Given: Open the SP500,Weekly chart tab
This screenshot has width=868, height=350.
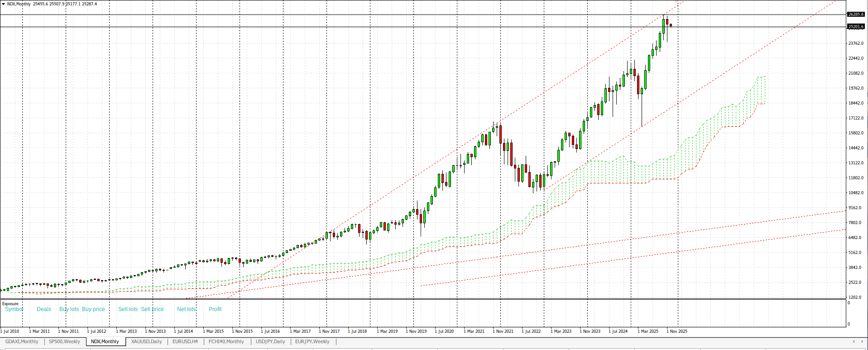Looking at the screenshot, I should pos(64,341).
